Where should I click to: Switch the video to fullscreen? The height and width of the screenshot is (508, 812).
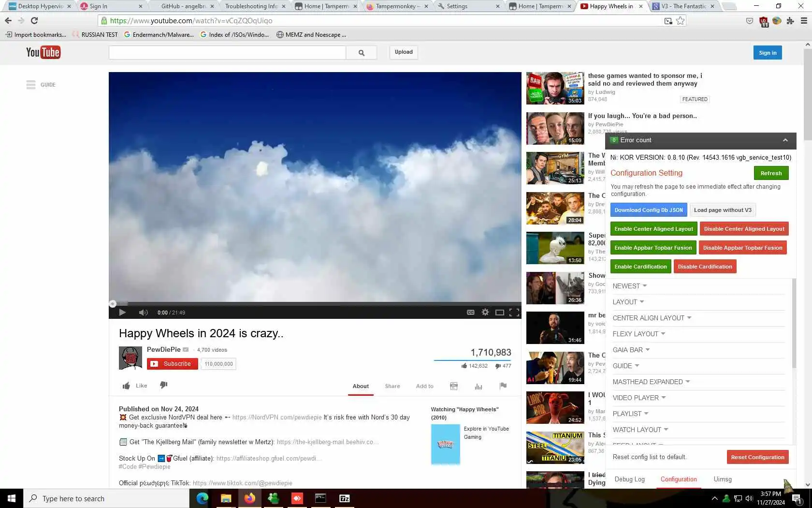514,313
